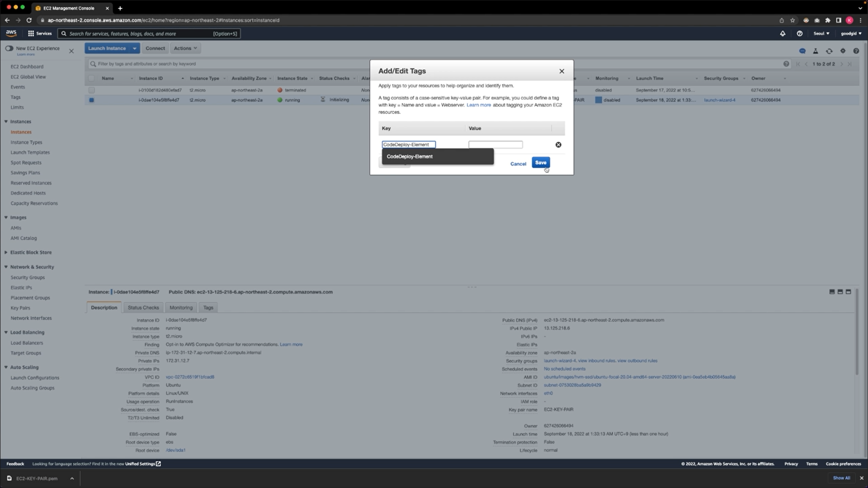The image size is (868, 488).
Task: Click the tag Value input field
Action: click(x=495, y=145)
